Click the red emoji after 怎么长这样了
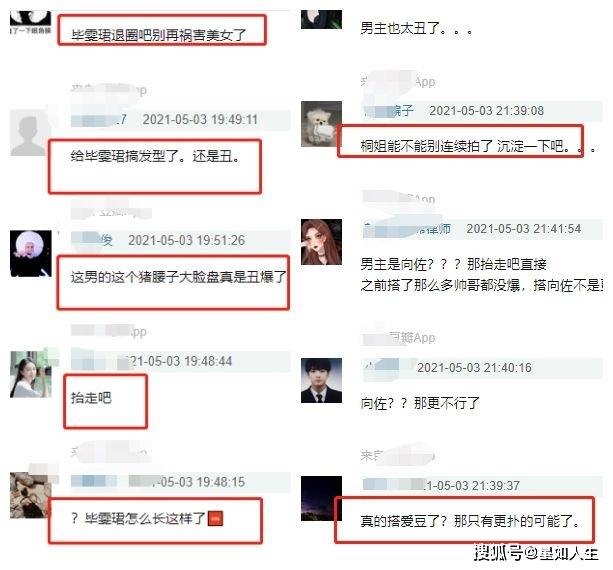Image resolution: width=613 pixels, height=570 pixels. tap(215, 518)
